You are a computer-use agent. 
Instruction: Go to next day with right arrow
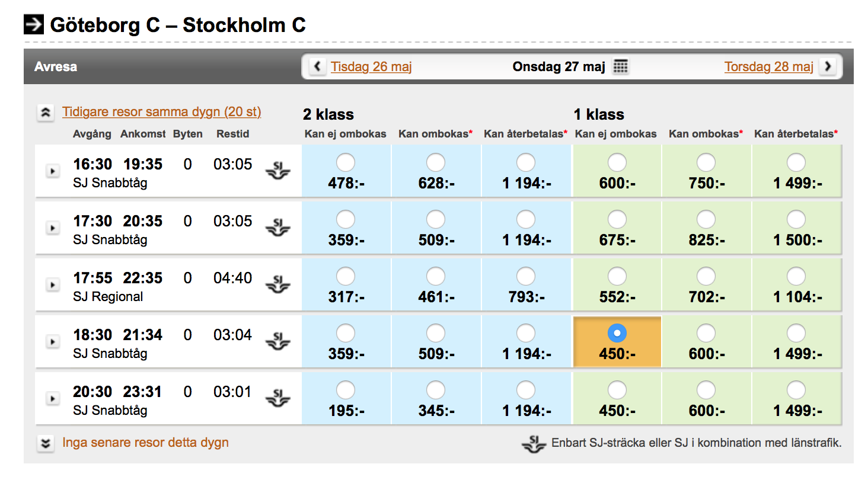click(x=828, y=66)
